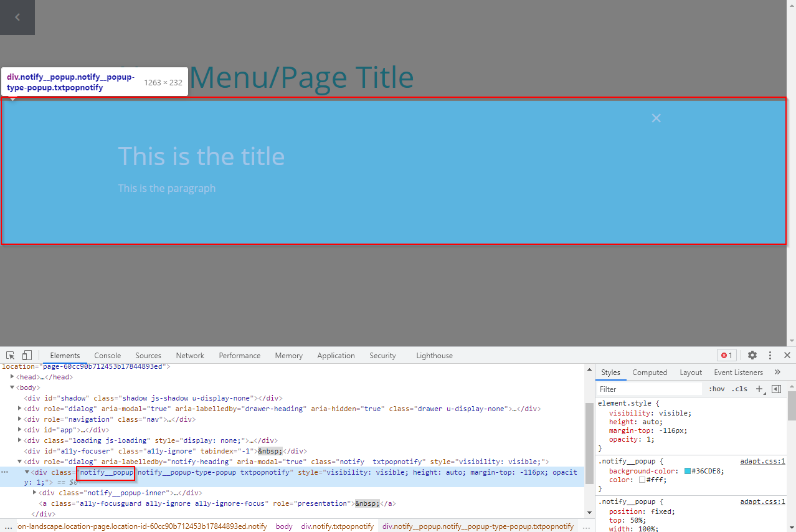Select the a11y-focuser div node
This screenshot has width=796, height=532.
pos(165,451)
